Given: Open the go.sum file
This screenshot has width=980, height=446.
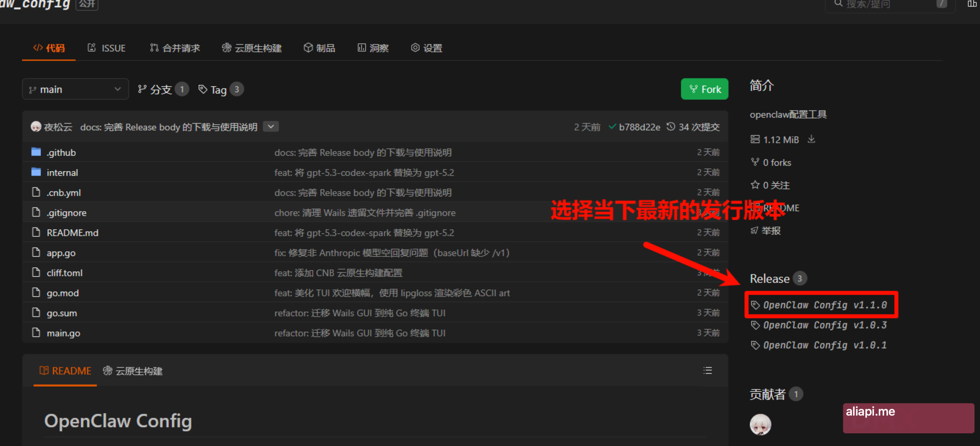Looking at the screenshot, I should [62, 313].
